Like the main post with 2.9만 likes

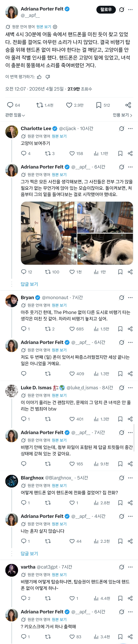69,105
